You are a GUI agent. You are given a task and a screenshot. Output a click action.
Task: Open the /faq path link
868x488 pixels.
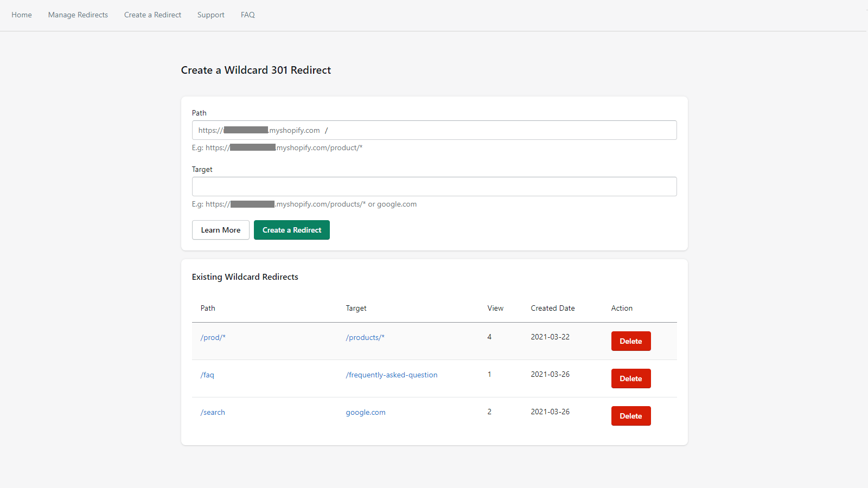tap(207, 375)
